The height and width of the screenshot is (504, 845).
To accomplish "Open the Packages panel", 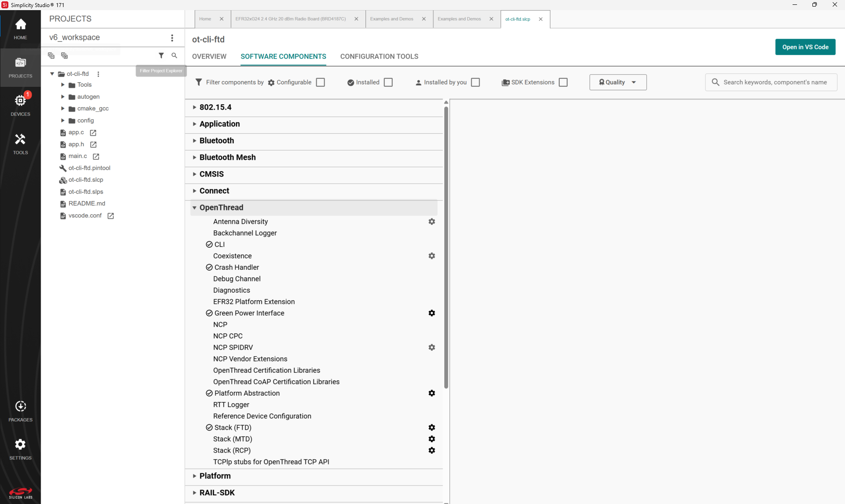I will [x=20, y=409].
